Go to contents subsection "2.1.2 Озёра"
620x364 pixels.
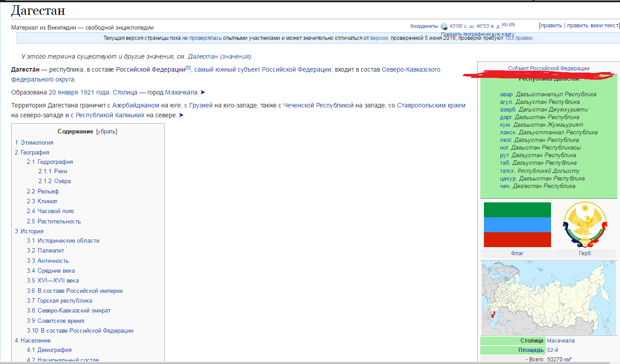point(55,181)
